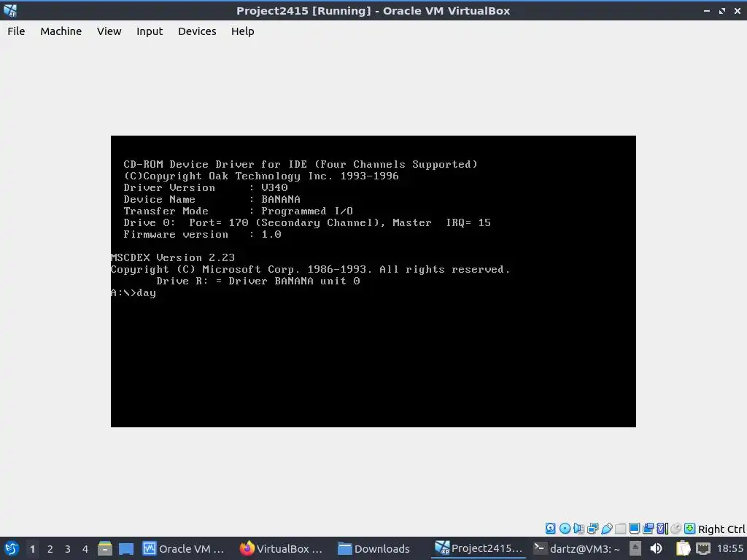Minimize the Project2415 VirtualBox window
This screenshot has height=560, width=747.
coord(707,10)
